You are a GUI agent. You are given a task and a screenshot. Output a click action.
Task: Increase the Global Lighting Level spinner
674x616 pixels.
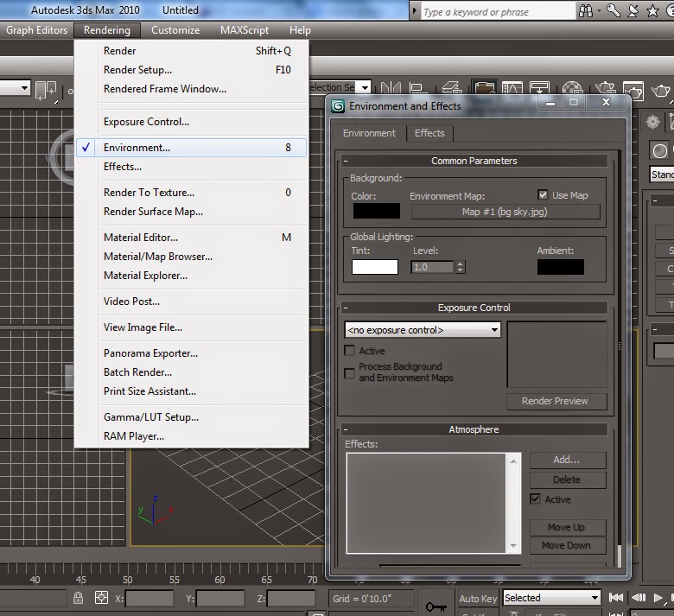[461, 264]
